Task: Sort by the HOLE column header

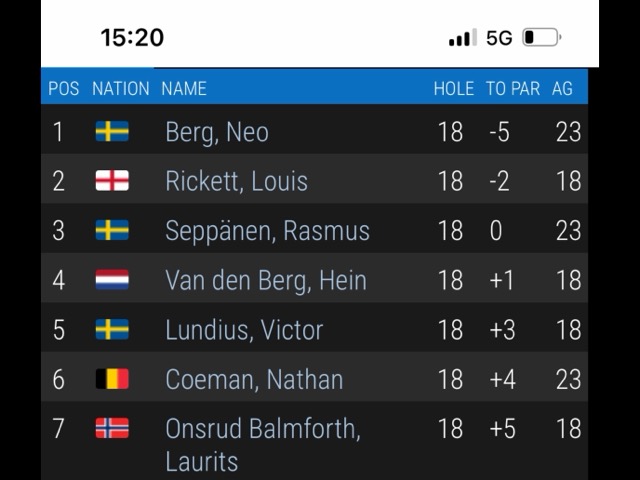Action: point(453,89)
